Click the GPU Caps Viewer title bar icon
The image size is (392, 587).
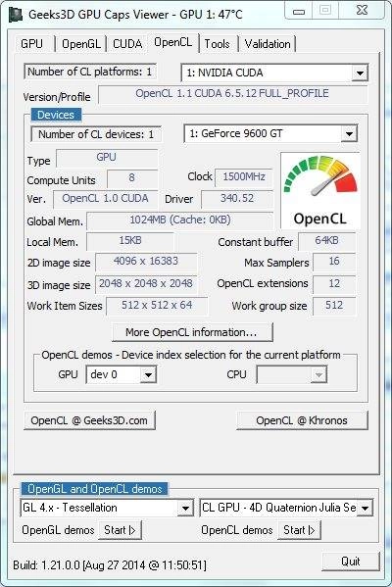15,16
